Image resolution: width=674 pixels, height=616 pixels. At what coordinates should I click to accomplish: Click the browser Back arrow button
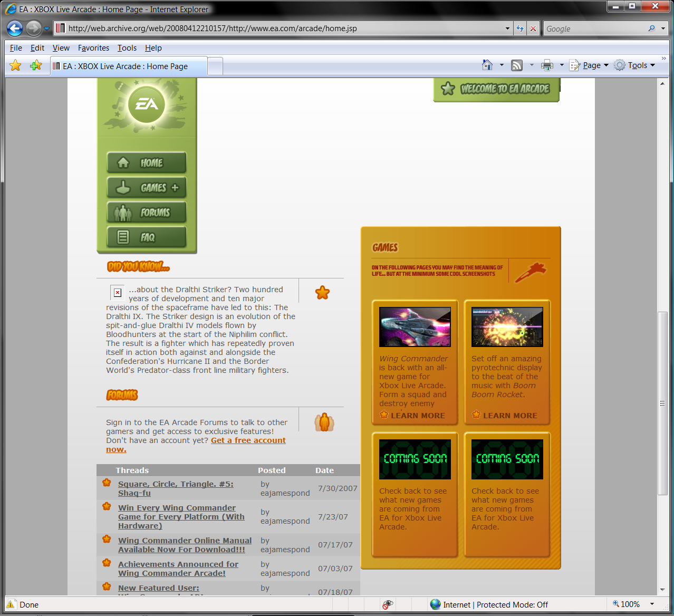point(15,28)
